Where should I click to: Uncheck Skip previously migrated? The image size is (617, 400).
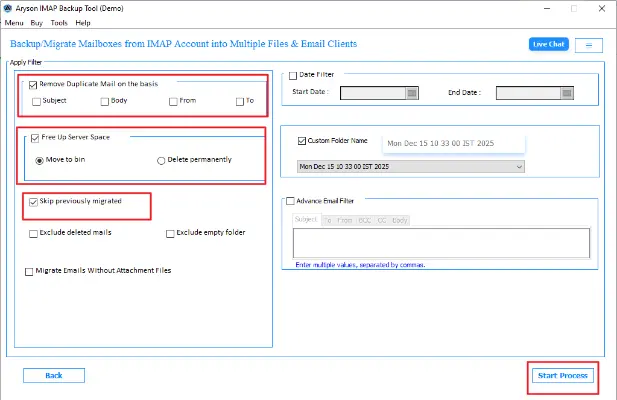[x=33, y=202]
